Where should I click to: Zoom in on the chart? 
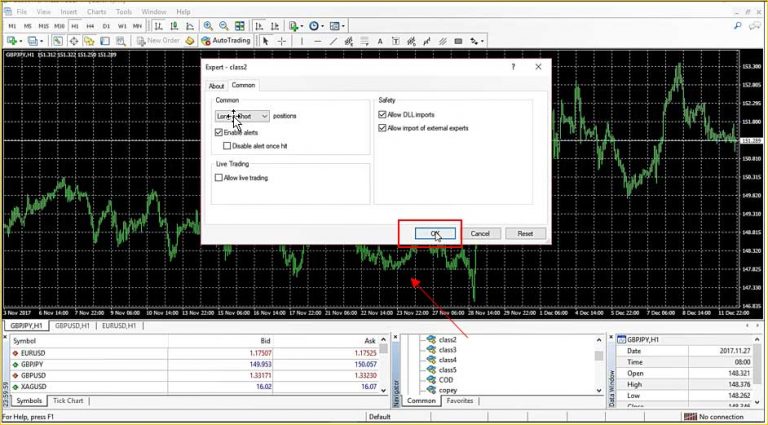(x=208, y=25)
